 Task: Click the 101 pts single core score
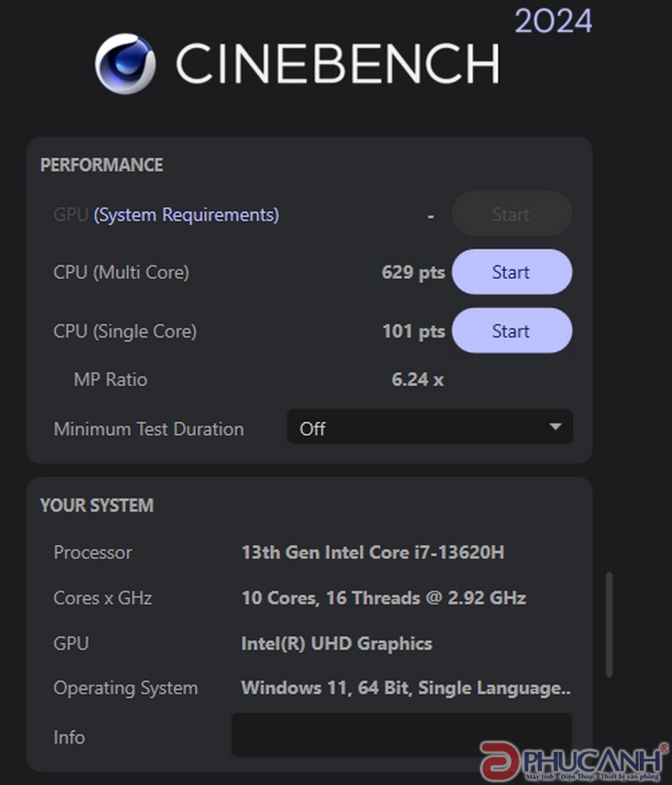click(413, 331)
